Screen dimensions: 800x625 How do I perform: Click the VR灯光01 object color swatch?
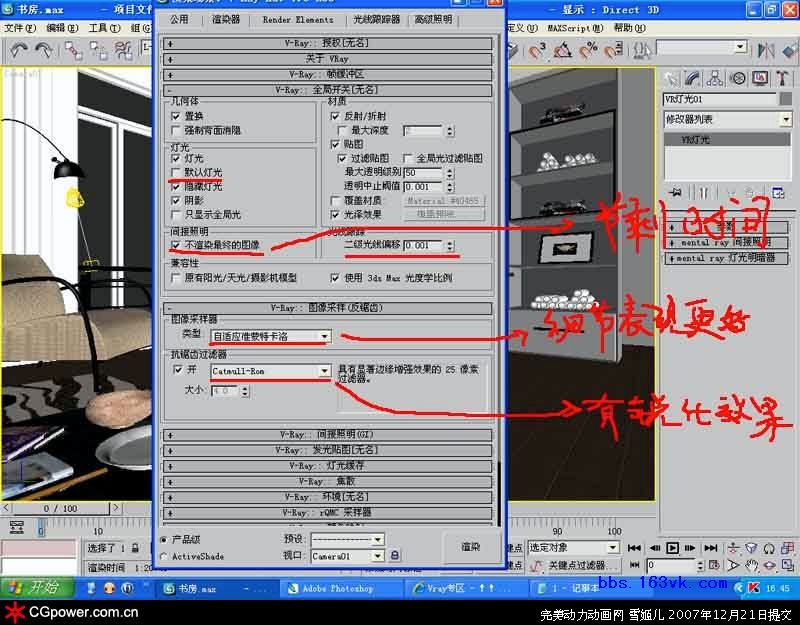click(786, 99)
